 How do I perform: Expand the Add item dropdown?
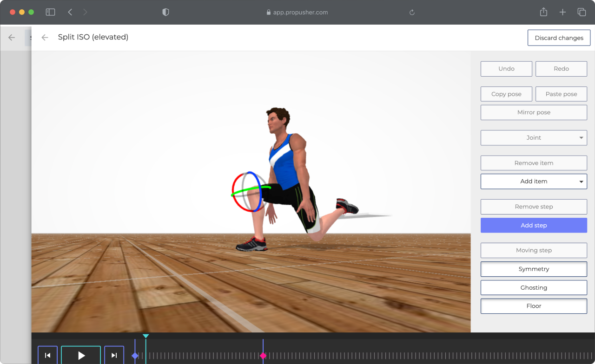click(x=534, y=182)
